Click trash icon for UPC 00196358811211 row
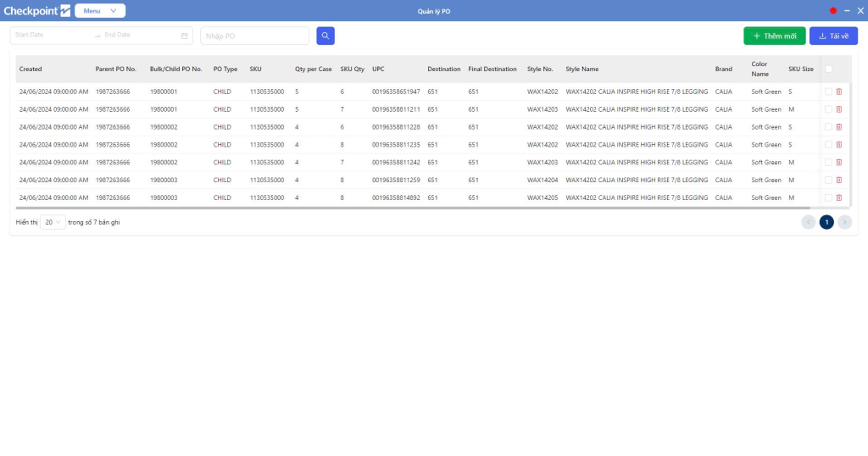Viewport: 868px width, 456px height. pyautogui.click(x=839, y=109)
